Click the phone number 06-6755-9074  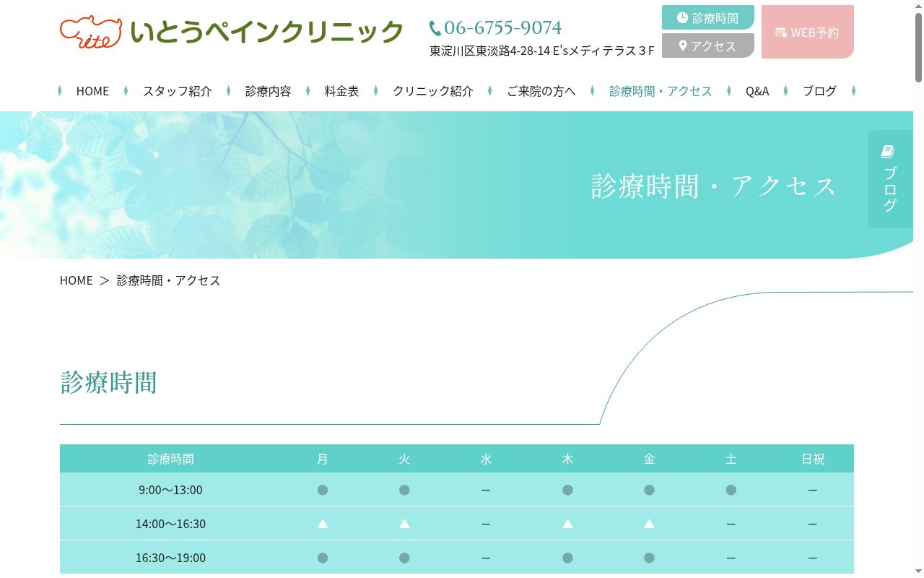502,27
